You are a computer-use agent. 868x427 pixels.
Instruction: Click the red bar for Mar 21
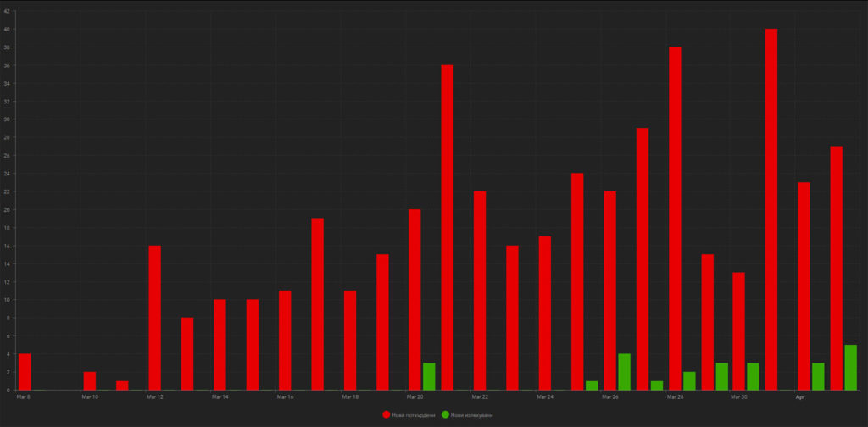pyautogui.click(x=447, y=227)
